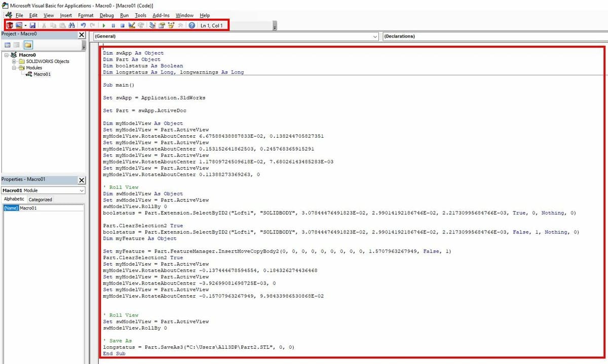Open the Debug menu

pos(106,15)
